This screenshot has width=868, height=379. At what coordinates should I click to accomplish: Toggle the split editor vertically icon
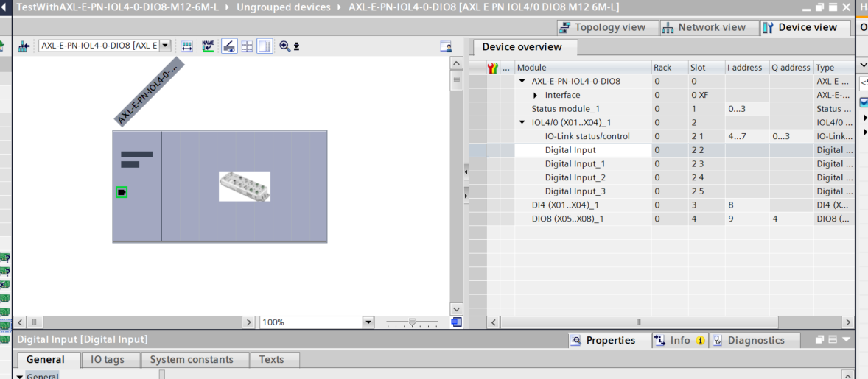[265, 46]
